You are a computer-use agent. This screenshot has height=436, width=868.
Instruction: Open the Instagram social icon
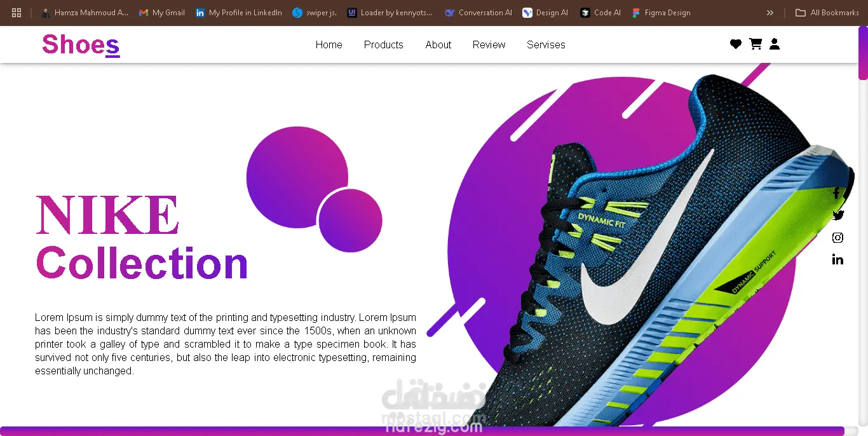click(837, 238)
